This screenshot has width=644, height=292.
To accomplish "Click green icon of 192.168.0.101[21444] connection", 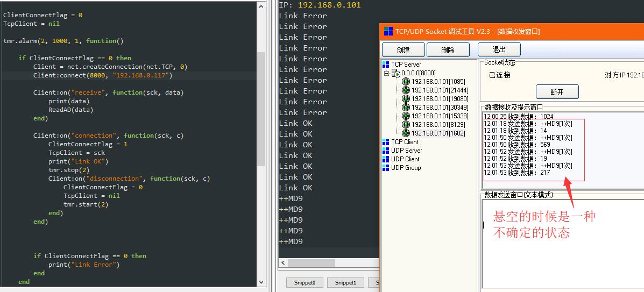I will pos(406,90).
